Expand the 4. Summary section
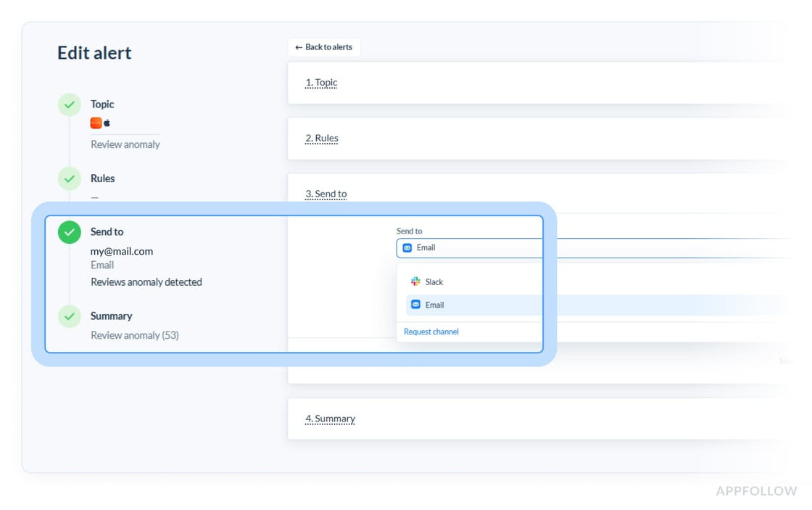The image size is (812, 510). click(330, 419)
